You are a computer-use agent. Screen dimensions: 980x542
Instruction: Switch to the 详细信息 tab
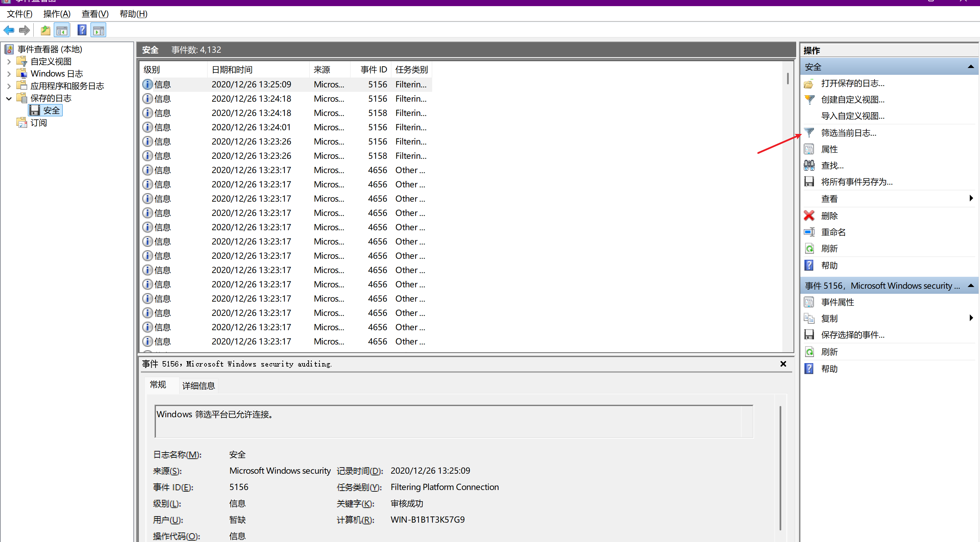(198, 386)
